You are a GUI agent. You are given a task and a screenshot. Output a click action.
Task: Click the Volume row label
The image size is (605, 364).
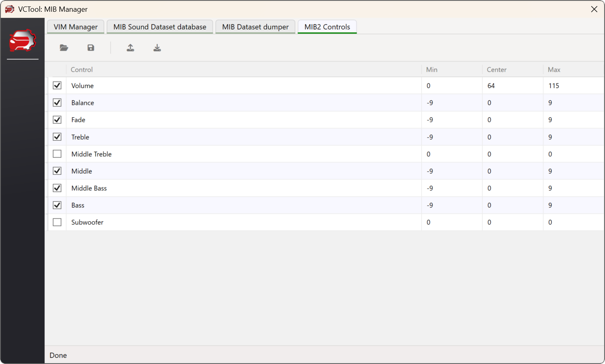[83, 86]
